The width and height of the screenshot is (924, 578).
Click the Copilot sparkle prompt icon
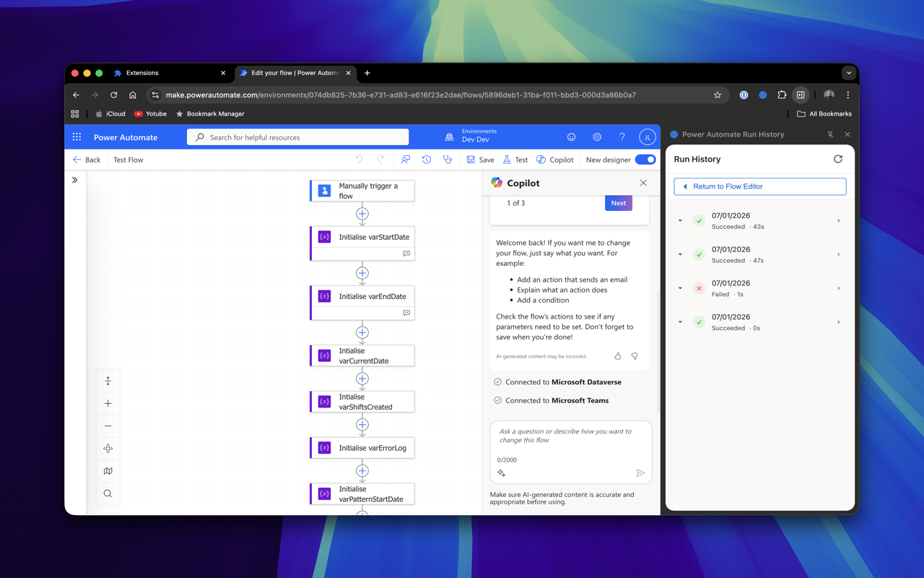point(502,473)
